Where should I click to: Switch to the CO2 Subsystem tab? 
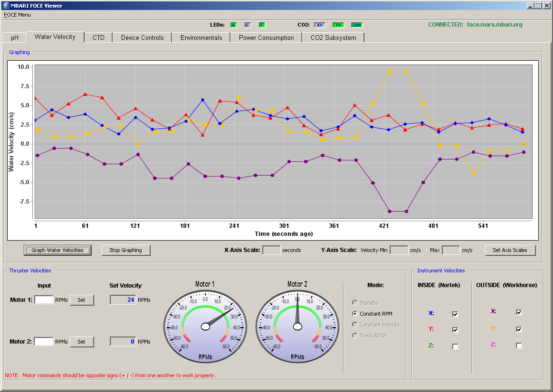point(334,37)
